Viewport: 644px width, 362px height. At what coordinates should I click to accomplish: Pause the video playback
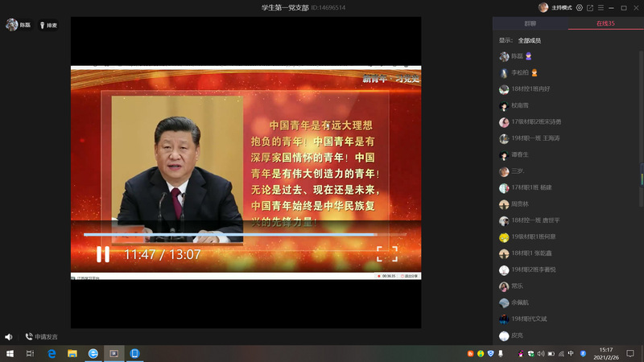point(103,254)
